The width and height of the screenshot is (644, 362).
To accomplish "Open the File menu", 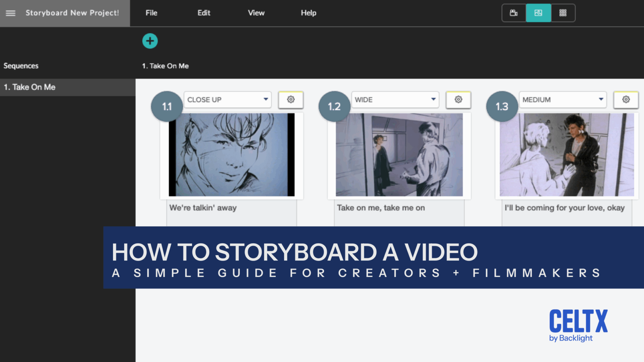I will pyautogui.click(x=151, y=13).
